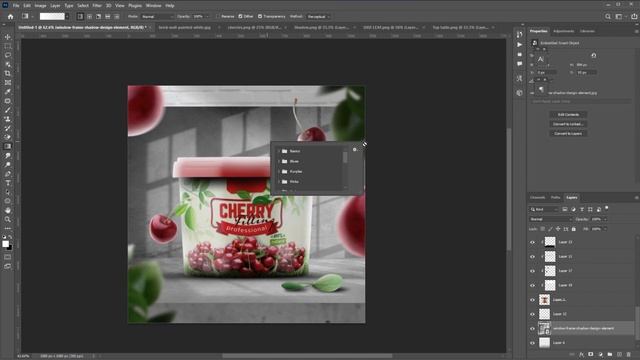Choose the Radial gradient style icon

click(x=89, y=17)
